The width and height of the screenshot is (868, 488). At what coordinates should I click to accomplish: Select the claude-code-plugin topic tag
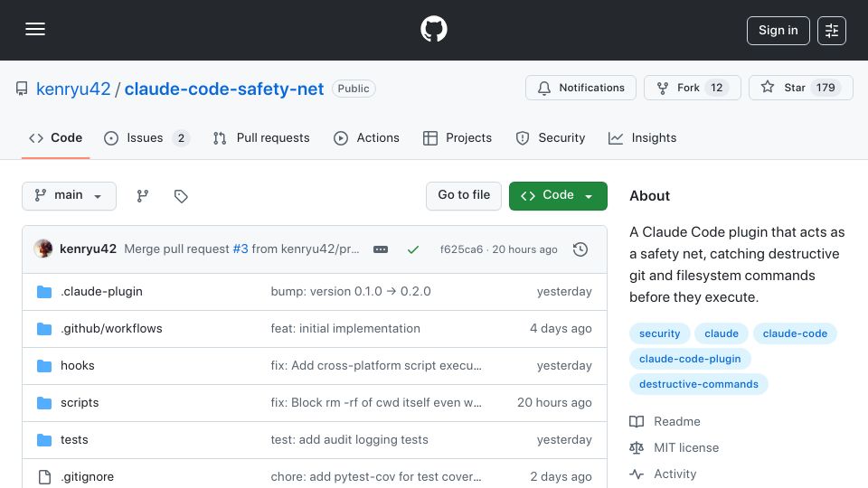click(690, 359)
